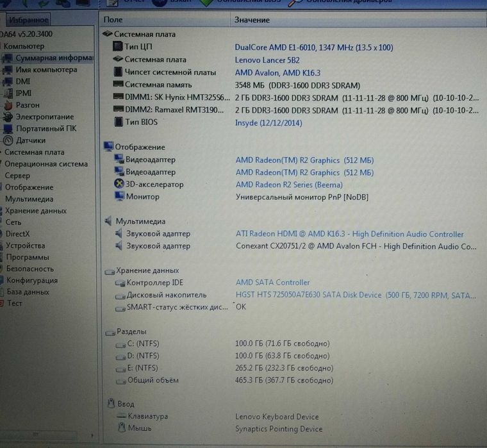The image size is (487, 448).
Task: Expand Отображение sidebar tree node
Action: 29,187
